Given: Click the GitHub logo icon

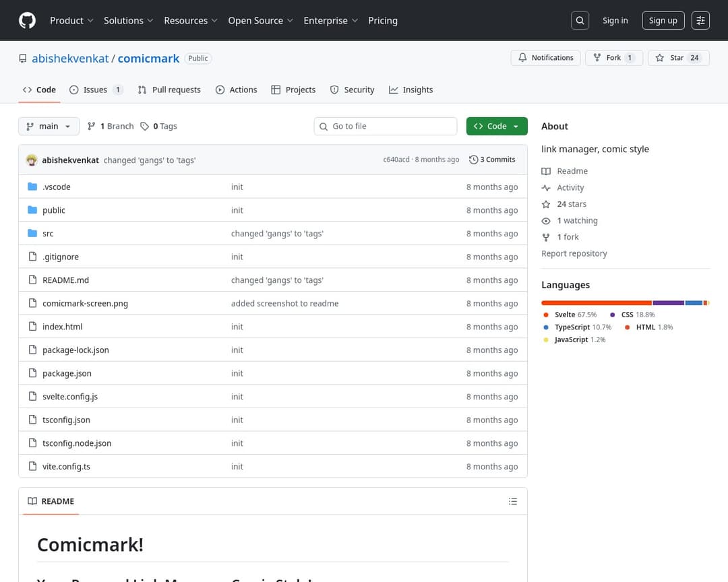Looking at the screenshot, I should click(27, 21).
